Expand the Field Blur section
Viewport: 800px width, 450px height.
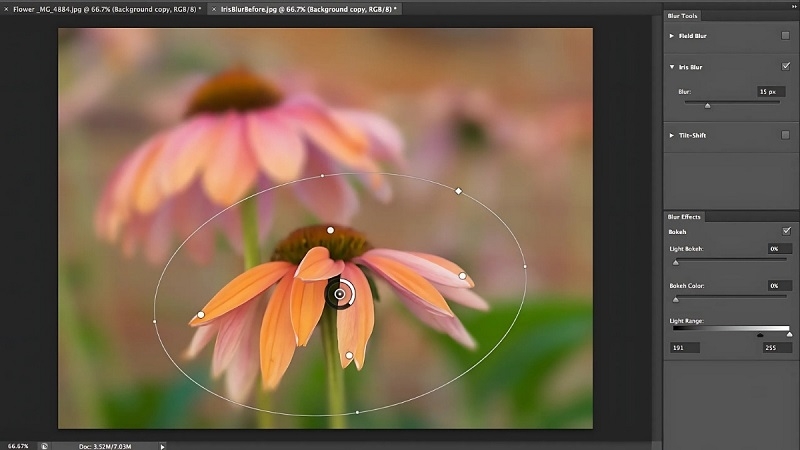tap(672, 35)
